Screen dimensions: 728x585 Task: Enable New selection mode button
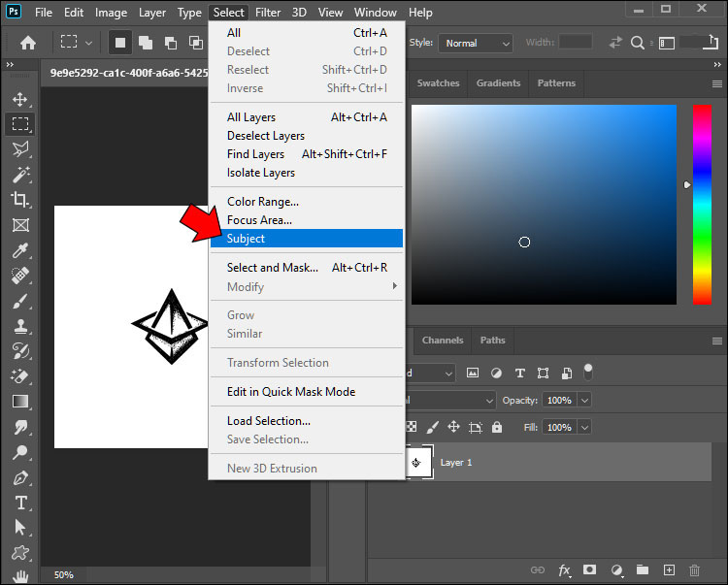(x=120, y=43)
